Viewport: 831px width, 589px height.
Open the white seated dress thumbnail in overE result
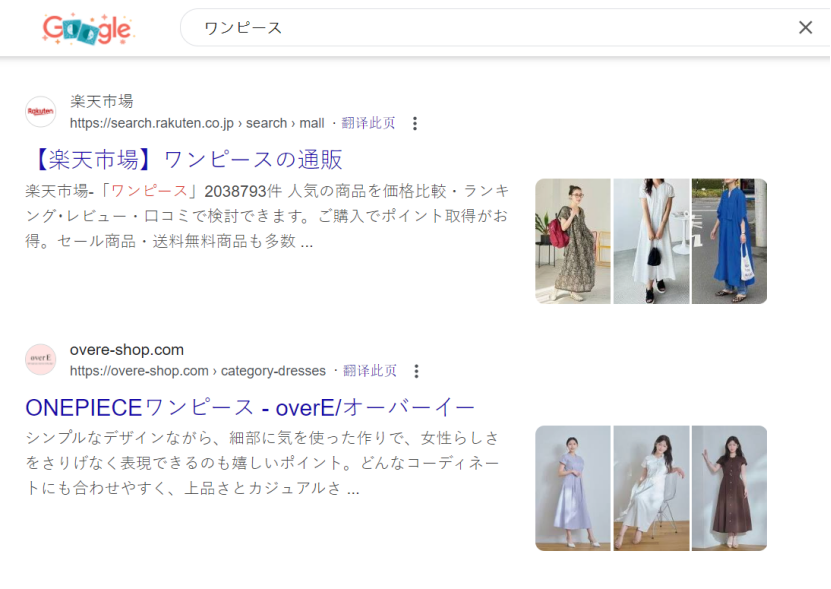[x=651, y=488]
